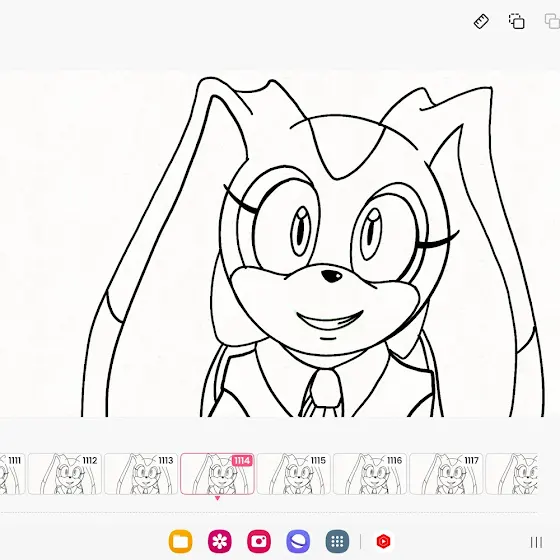Open the all apps grid
The height and width of the screenshot is (560, 560).
click(x=338, y=541)
